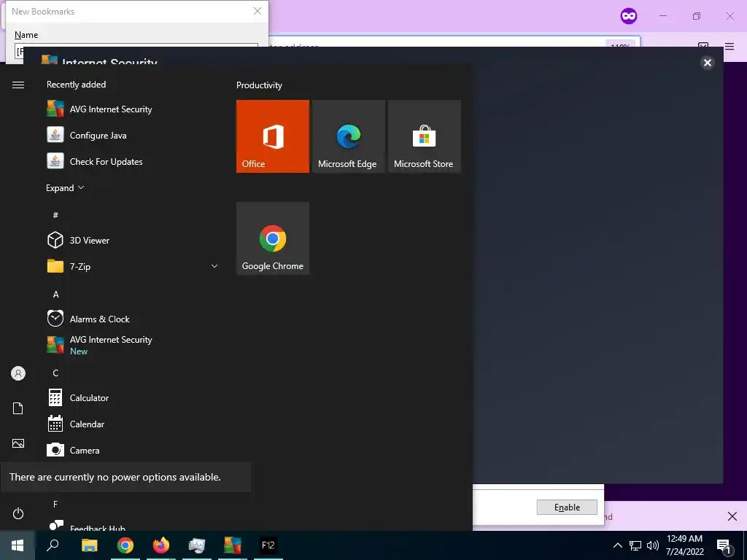Launch Alarms & Clock
This screenshot has height=560, width=747.
coord(88,319)
